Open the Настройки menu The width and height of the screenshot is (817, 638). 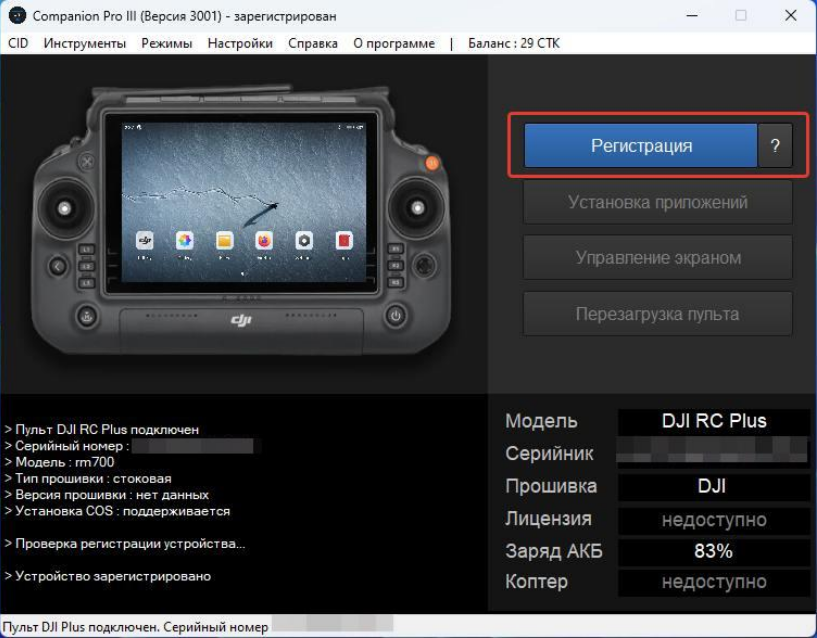point(240,43)
